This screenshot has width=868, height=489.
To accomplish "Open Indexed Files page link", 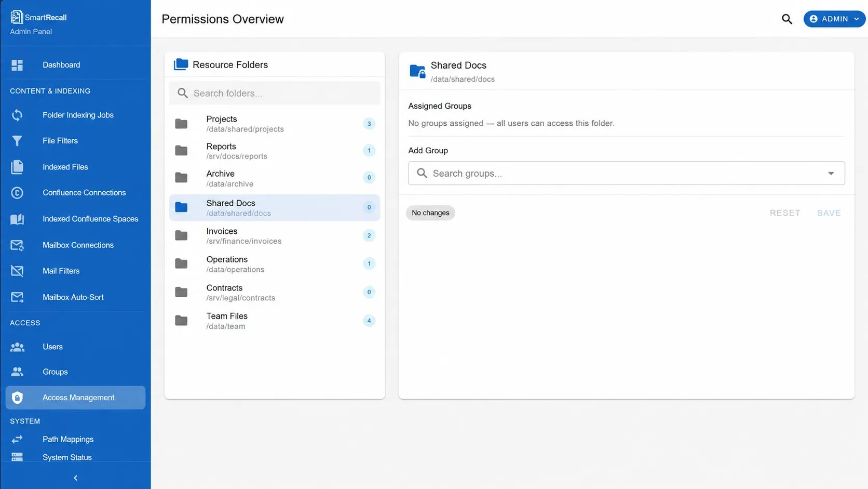I will point(75,167).
